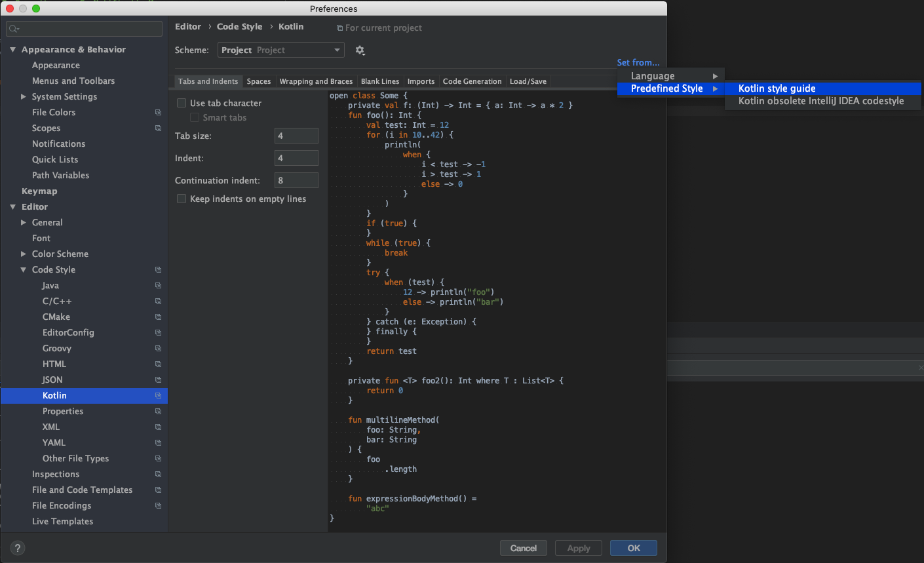The width and height of the screenshot is (924, 563).
Task: Focus the Continuation indent field
Action: [x=296, y=180]
